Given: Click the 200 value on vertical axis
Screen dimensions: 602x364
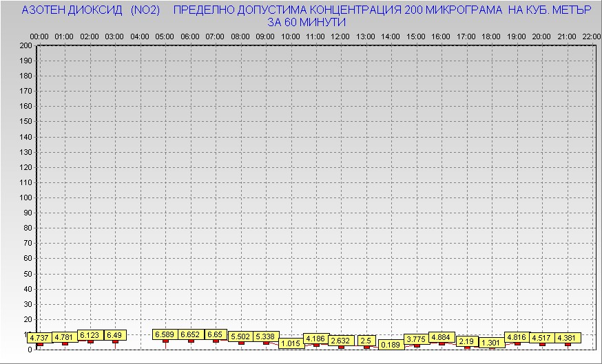Looking at the screenshot, I should [25, 45].
